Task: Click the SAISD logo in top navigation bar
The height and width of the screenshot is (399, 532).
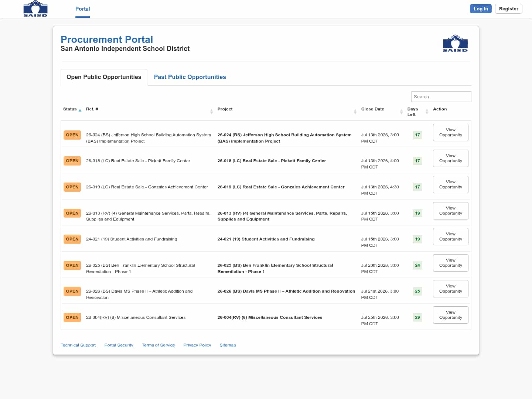Action: click(35, 9)
